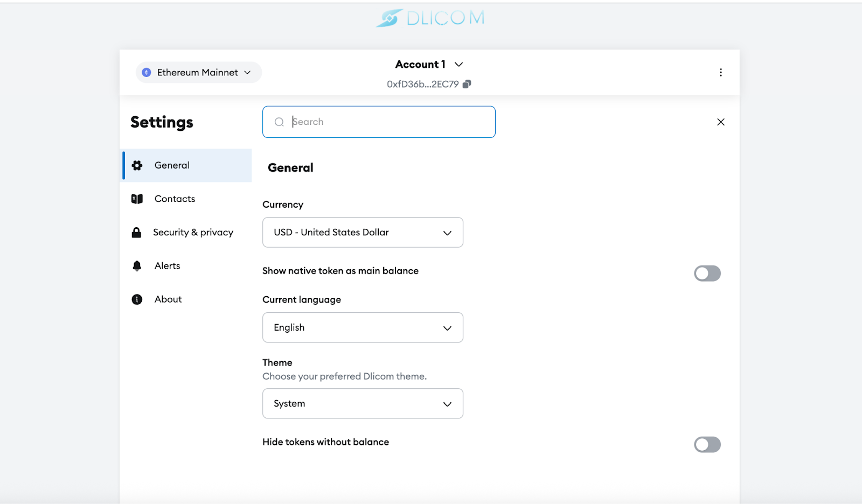Expand the Current language dropdown
Screen dimensions: 862x504
[x=363, y=327]
